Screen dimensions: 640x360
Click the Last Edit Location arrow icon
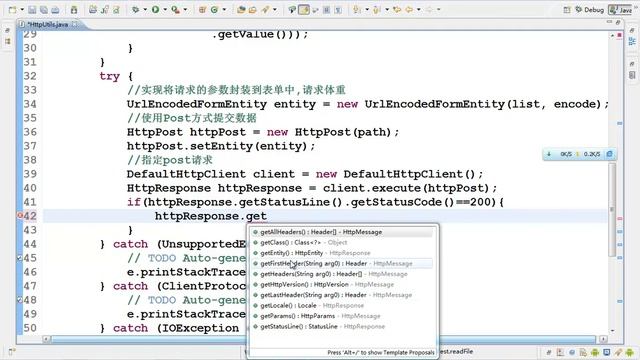397,9
